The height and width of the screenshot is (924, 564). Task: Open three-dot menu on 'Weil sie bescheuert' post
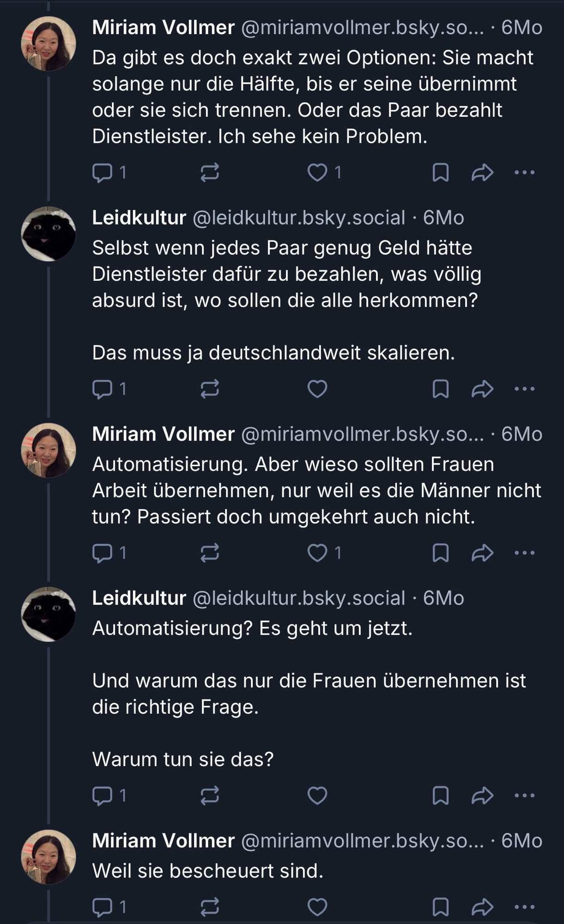524,907
